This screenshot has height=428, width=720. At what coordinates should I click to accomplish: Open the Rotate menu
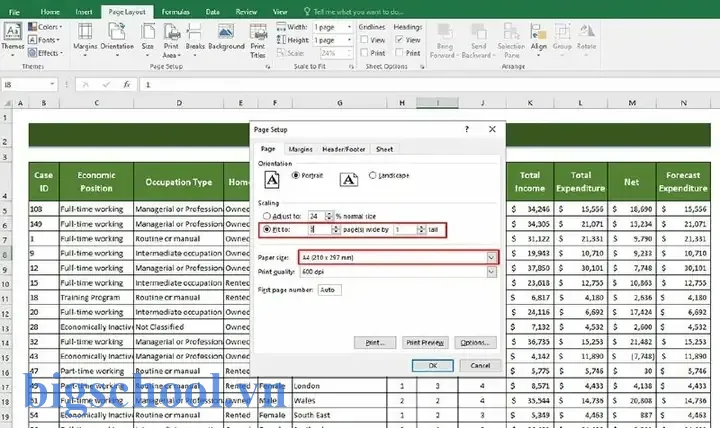click(x=586, y=39)
